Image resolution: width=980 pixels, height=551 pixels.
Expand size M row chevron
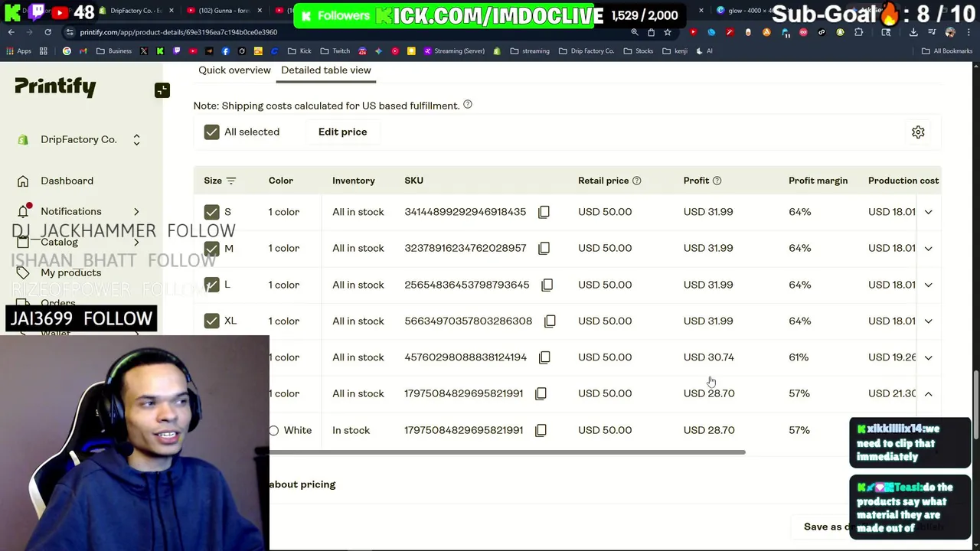point(928,248)
